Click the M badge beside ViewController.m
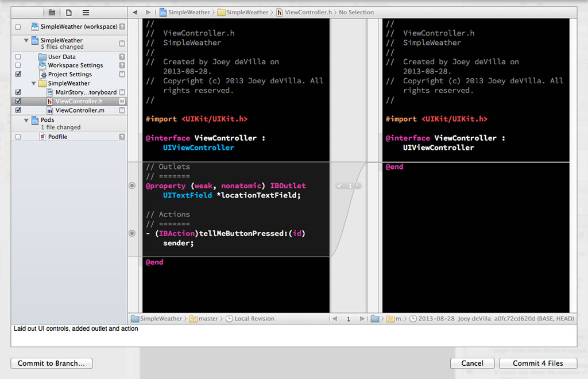Screen dimensions: 588x379 tap(122, 110)
